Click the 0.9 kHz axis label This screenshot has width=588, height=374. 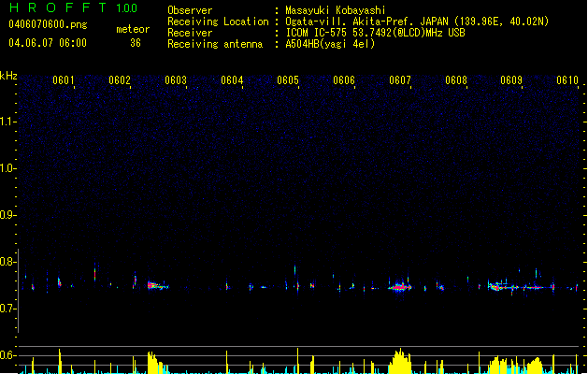point(7,215)
